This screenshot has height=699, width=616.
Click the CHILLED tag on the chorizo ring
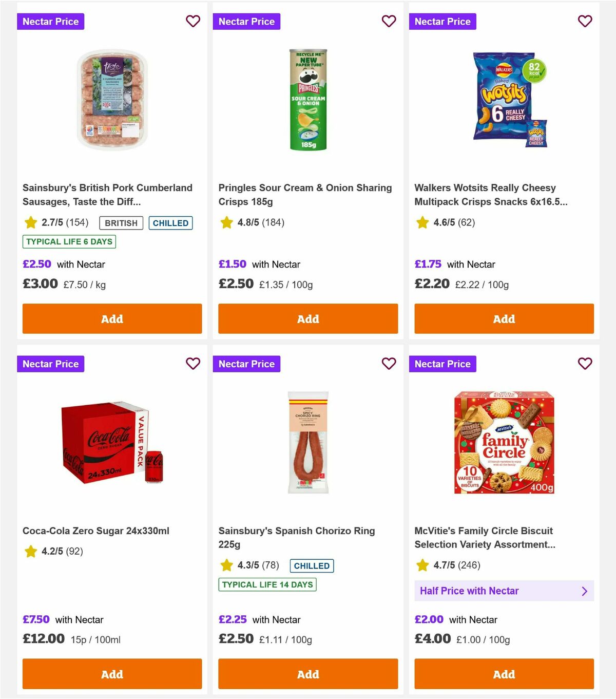click(x=312, y=565)
